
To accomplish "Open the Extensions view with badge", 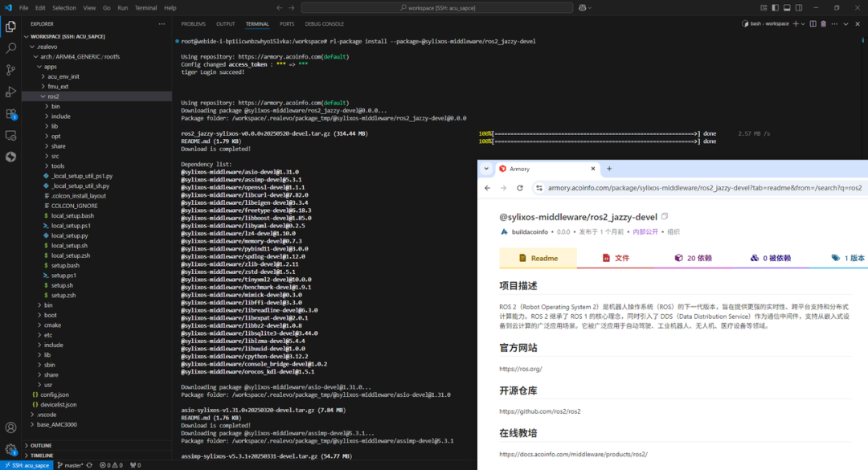I will pos(10,113).
